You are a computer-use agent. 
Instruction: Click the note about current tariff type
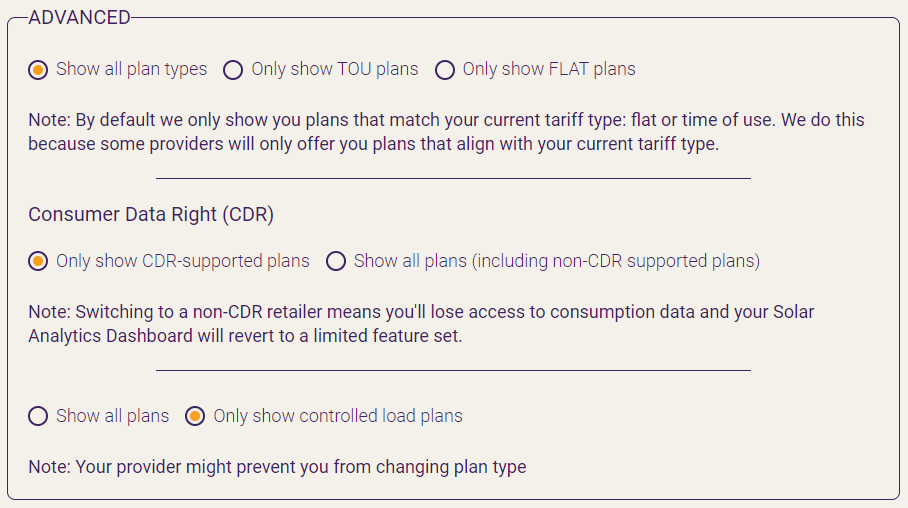(x=446, y=132)
